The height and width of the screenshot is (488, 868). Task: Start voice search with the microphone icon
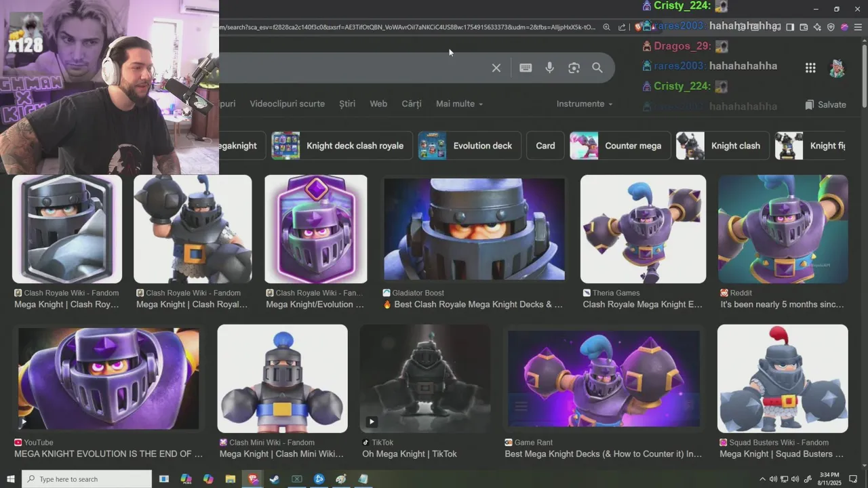550,68
